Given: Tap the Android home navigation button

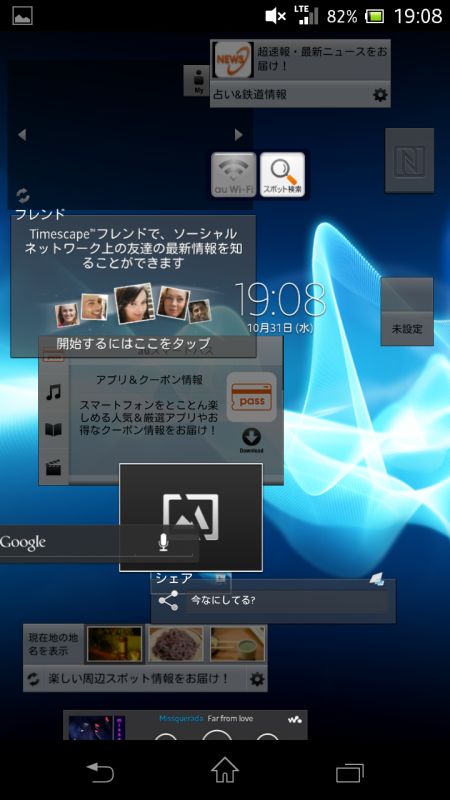Looking at the screenshot, I should pos(225,770).
